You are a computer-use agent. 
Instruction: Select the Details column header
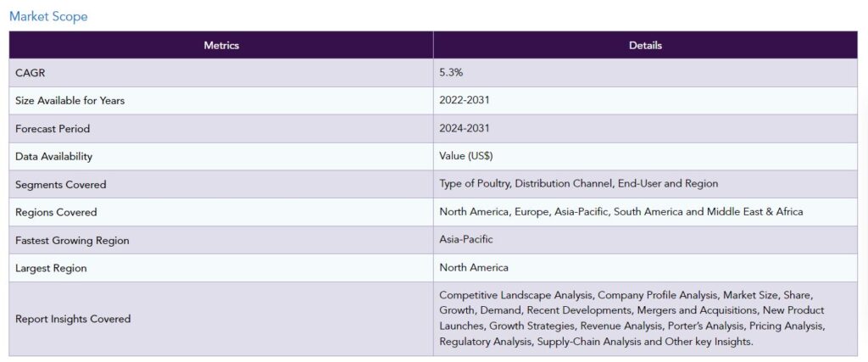point(645,46)
